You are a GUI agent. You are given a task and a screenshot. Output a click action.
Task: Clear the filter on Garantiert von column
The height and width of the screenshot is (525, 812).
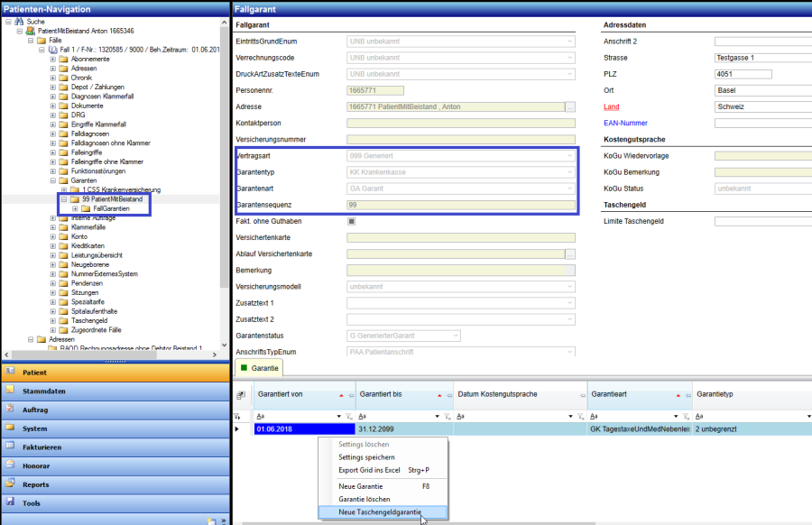click(348, 416)
